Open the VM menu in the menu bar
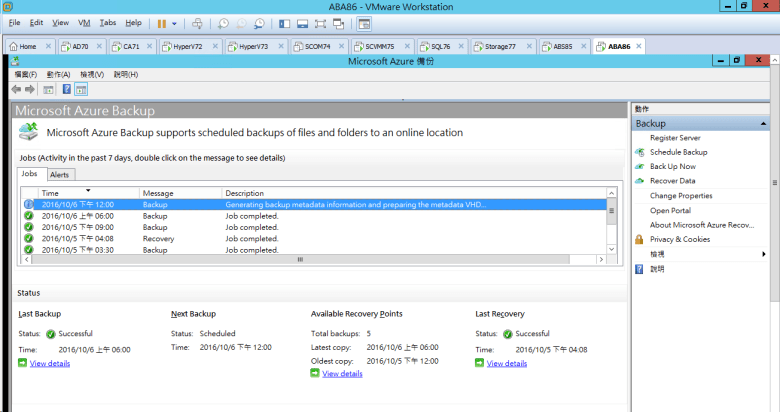 point(84,22)
